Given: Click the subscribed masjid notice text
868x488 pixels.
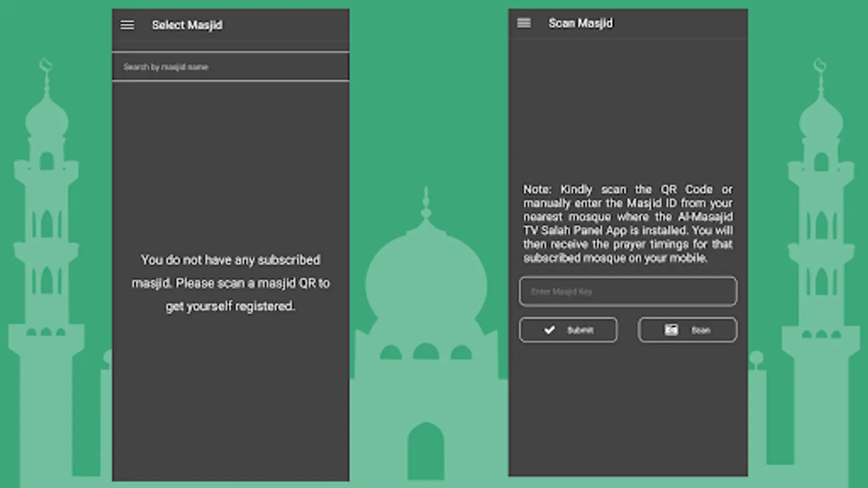Looking at the screenshot, I should click(x=231, y=282).
